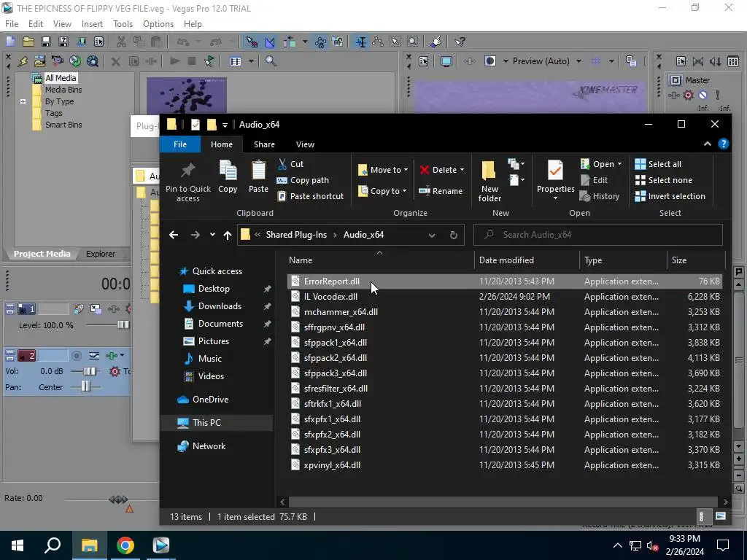Open Overlays grid dropdown arrow
The image size is (747, 560).
pyautogui.click(x=611, y=61)
